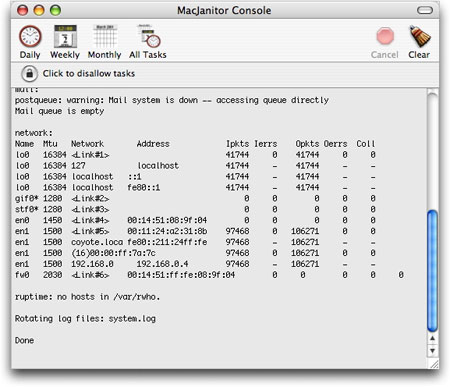450x387 pixels.
Task: Click the 'Coll' column header
Action: pyautogui.click(x=366, y=144)
